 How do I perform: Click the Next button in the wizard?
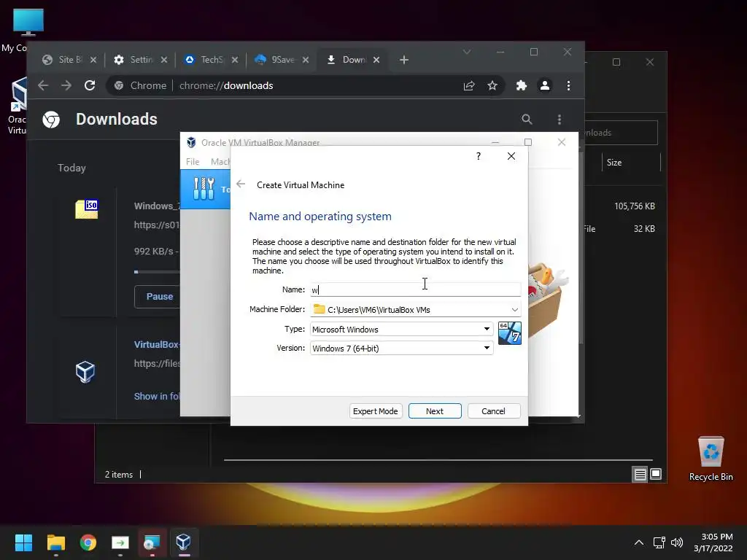[435, 411]
